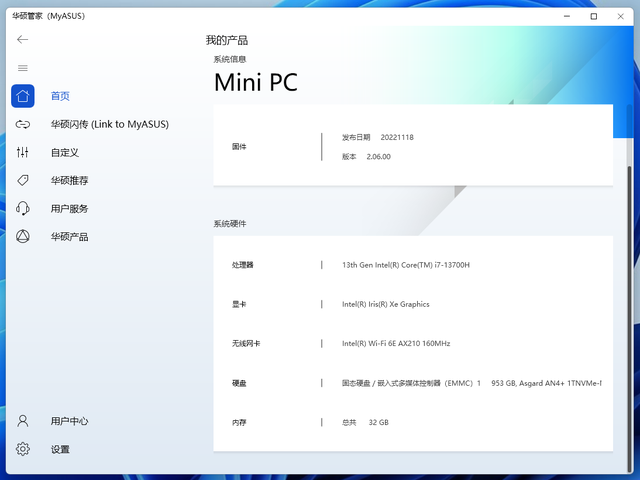Open 用户中心 person icon
640x480 pixels.
click(23, 421)
